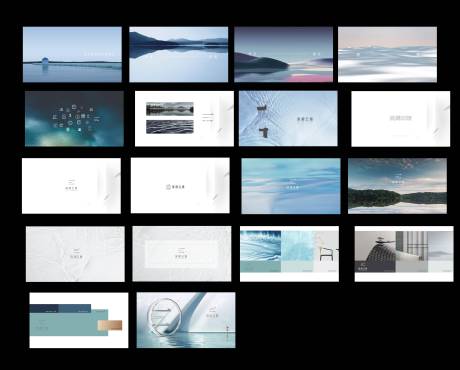Select the pale wavy abstract landscape thumbnail
This screenshot has height=370, width=460.
(x=387, y=54)
